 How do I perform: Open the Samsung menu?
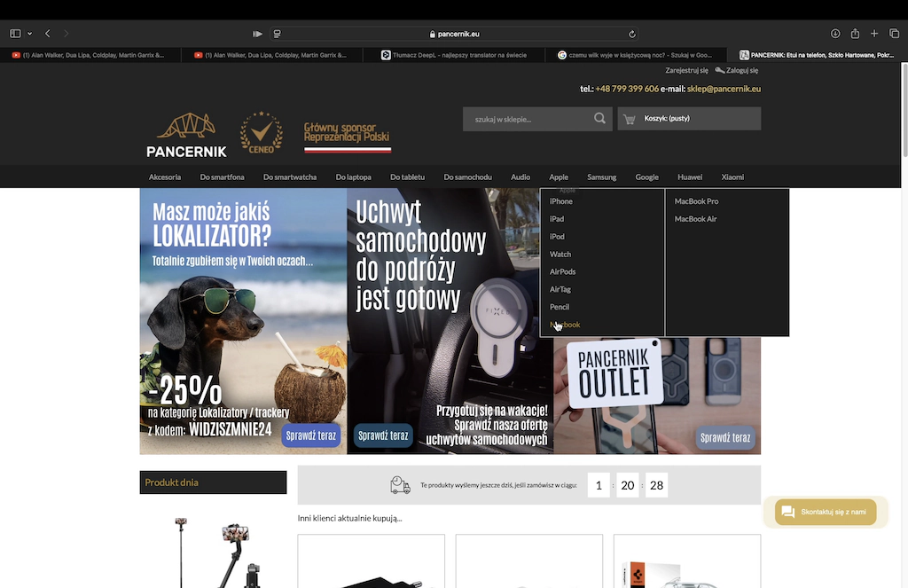click(602, 177)
